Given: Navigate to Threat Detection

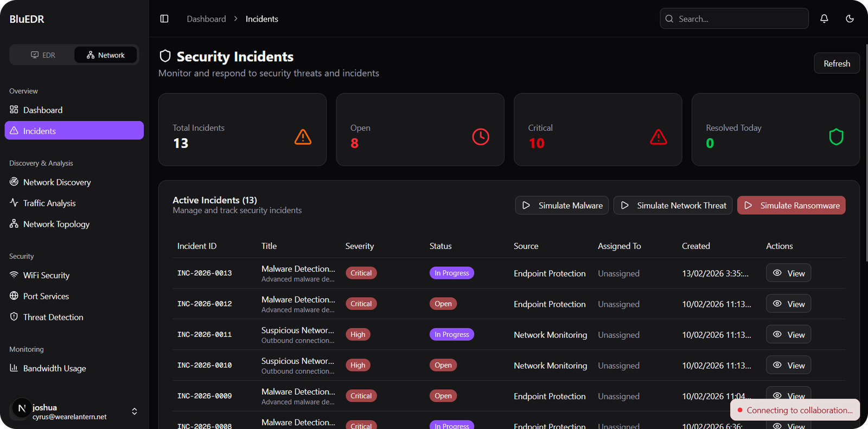Looking at the screenshot, I should [53, 317].
